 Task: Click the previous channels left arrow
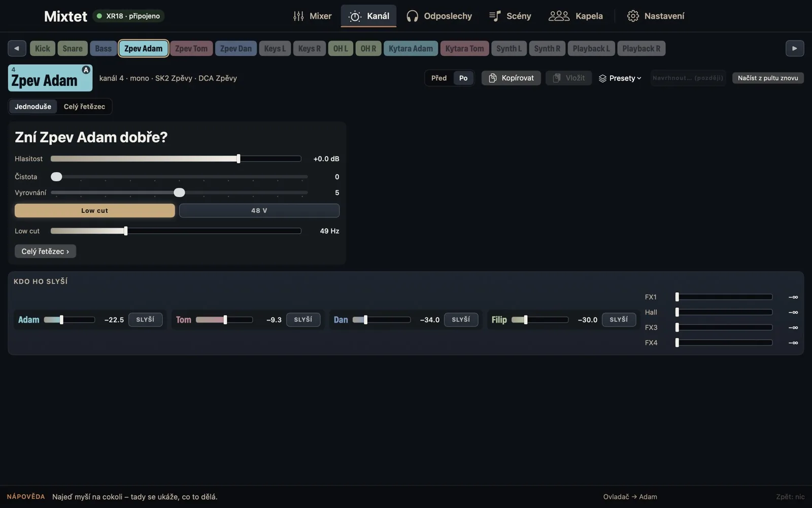coord(17,48)
